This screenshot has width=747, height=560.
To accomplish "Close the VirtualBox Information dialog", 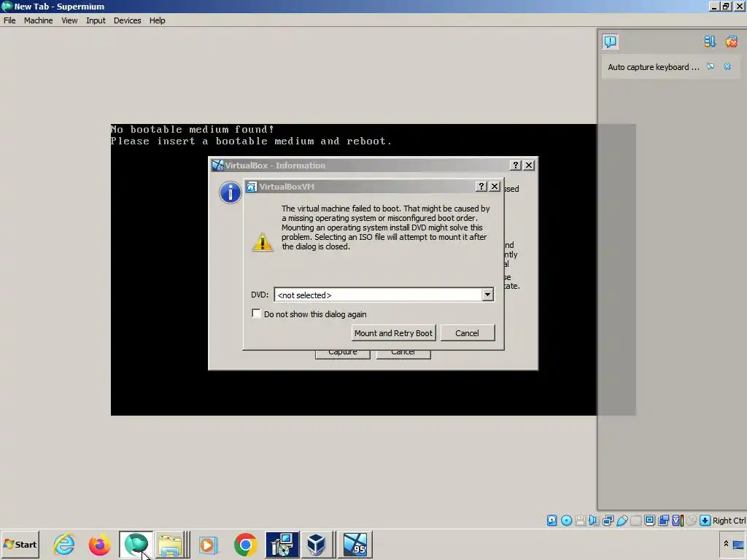I will coord(529,166).
